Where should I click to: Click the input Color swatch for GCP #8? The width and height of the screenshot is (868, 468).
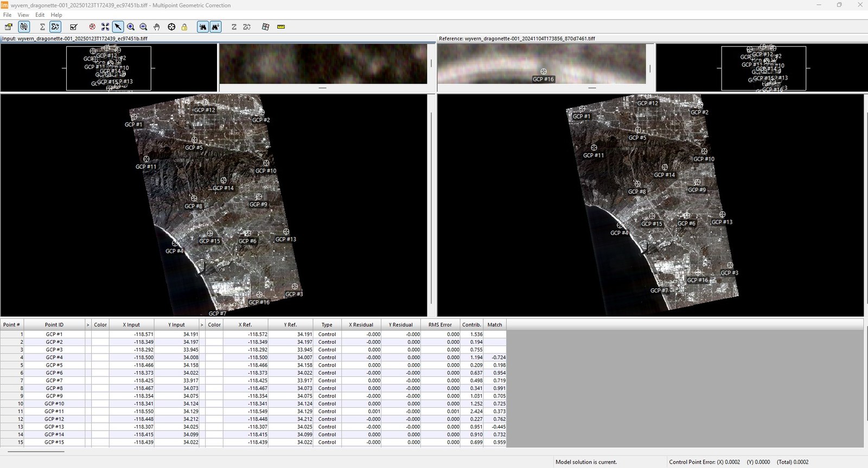coord(100,388)
